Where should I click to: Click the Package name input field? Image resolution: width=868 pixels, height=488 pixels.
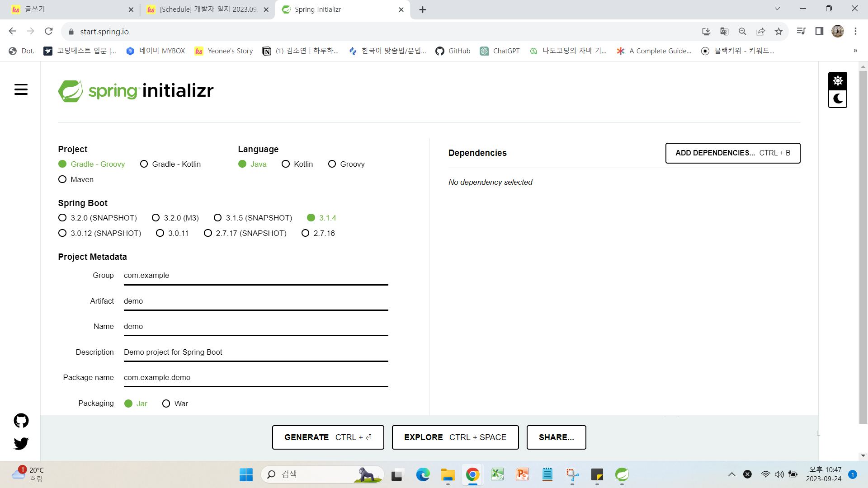[x=256, y=378]
